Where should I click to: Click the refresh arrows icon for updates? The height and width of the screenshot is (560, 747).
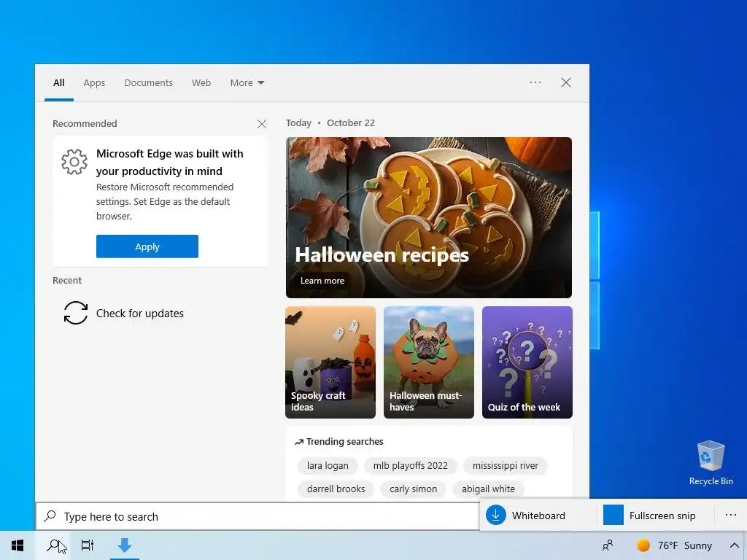pyautogui.click(x=76, y=313)
